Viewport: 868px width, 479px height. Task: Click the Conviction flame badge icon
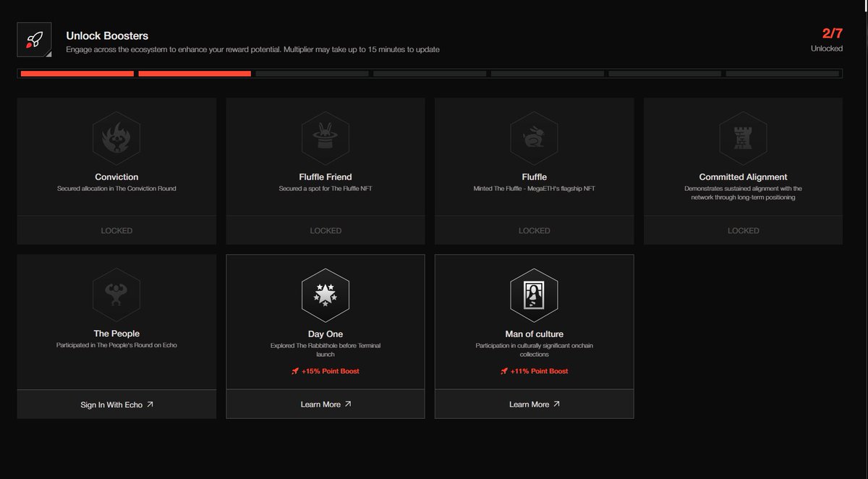click(116, 138)
